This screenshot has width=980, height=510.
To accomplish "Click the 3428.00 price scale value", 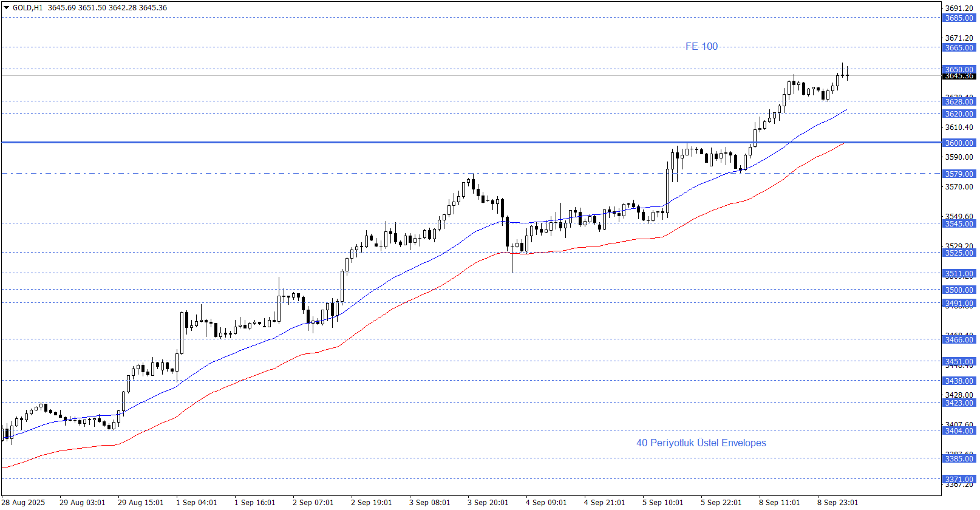I will [x=959, y=395].
